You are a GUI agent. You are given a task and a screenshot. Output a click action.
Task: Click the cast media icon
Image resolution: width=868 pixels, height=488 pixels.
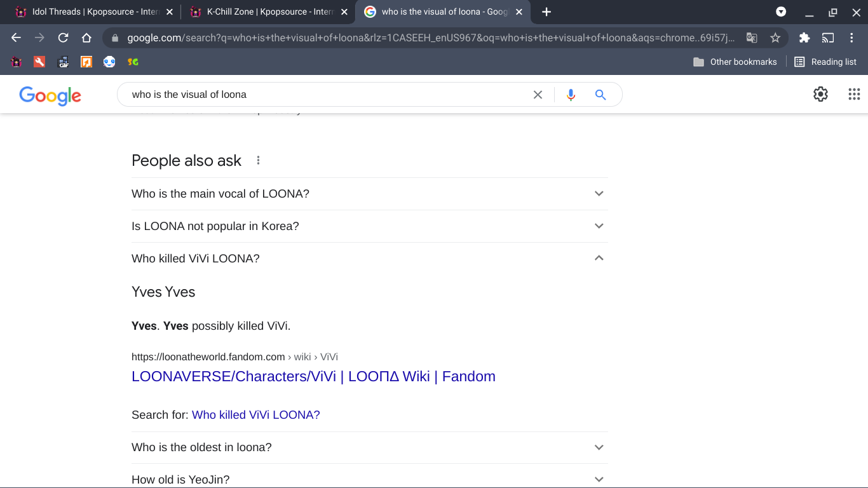tap(828, 38)
